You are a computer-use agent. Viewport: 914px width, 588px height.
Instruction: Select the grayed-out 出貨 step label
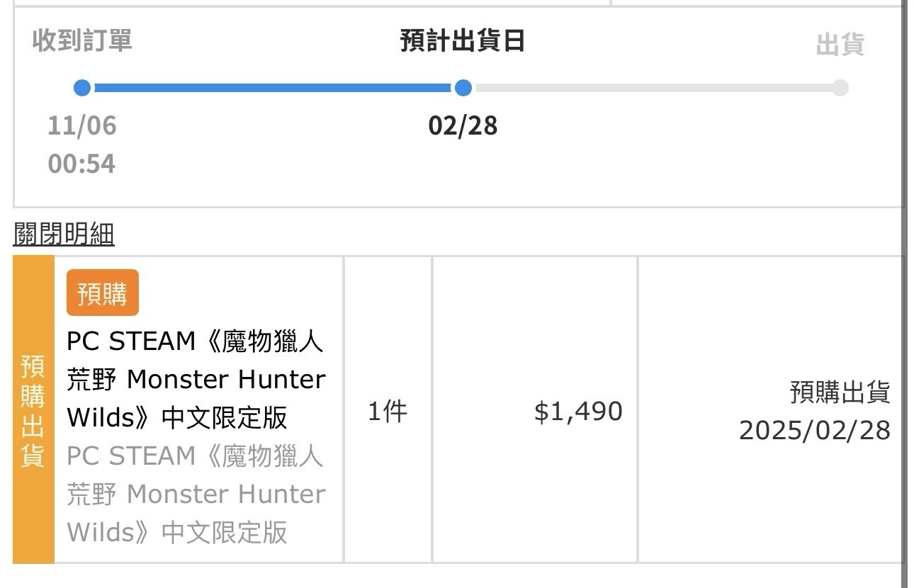(840, 45)
